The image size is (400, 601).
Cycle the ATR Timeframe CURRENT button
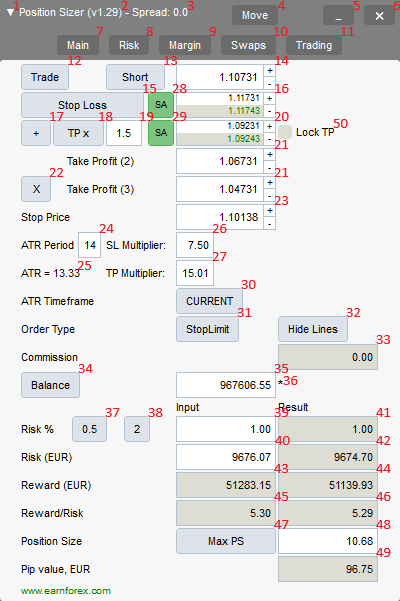(209, 301)
